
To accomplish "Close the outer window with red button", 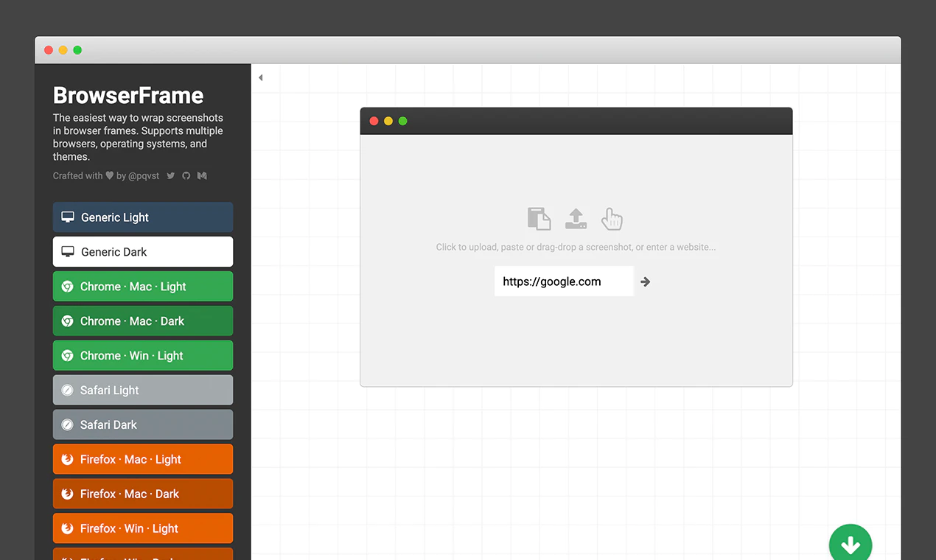I will point(49,50).
